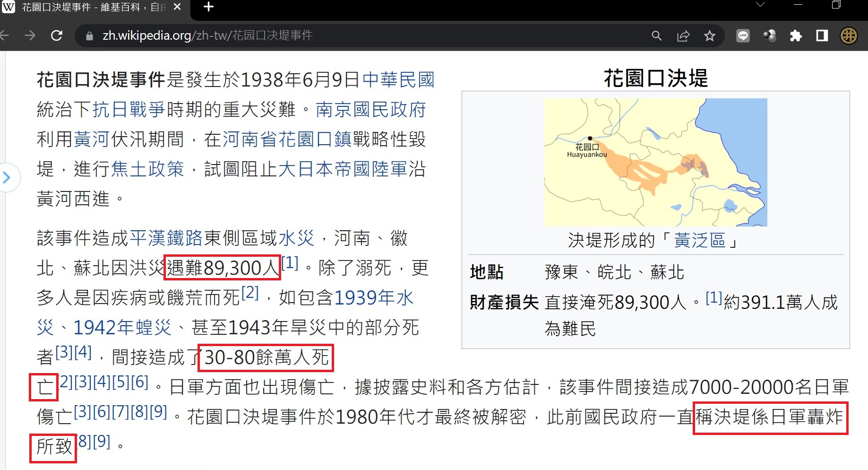Bookmark this page with the star icon
Image resolution: width=868 pixels, height=470 pixels.
point(709,36)
